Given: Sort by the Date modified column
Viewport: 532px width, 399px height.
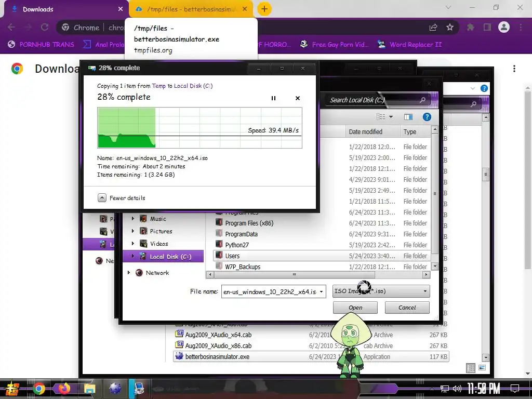Looking at the screenshot, I should coord(373,131).
